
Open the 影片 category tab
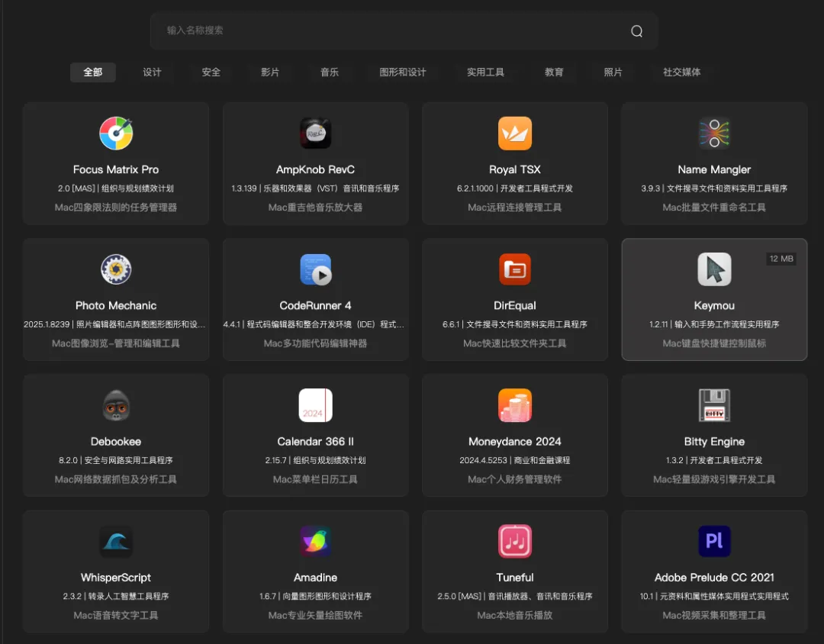point(270,72)
